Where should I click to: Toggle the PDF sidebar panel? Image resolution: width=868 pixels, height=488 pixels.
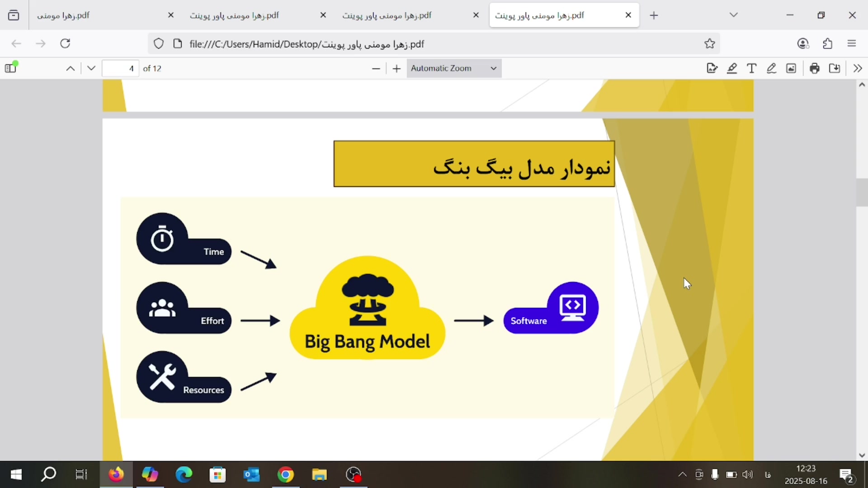click(11, 68)
